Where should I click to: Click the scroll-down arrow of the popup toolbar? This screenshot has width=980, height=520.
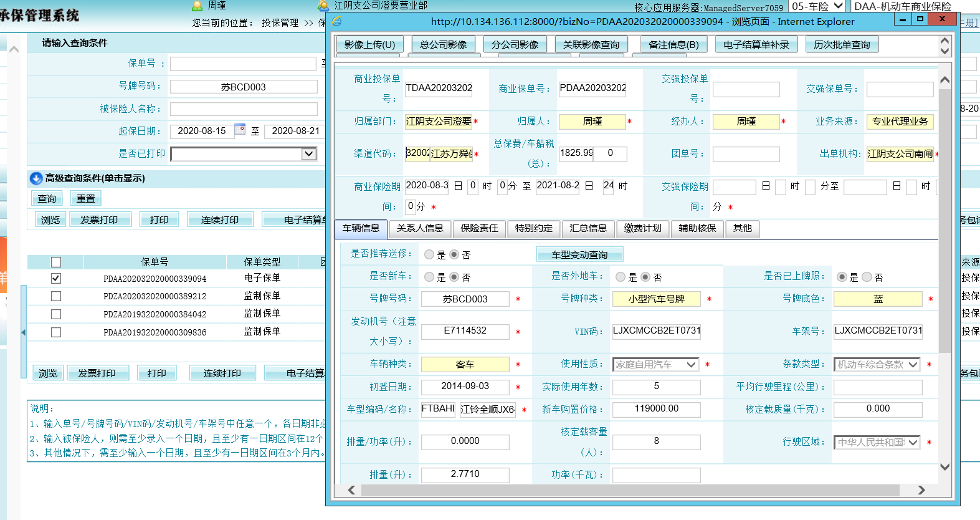[944, 51]
